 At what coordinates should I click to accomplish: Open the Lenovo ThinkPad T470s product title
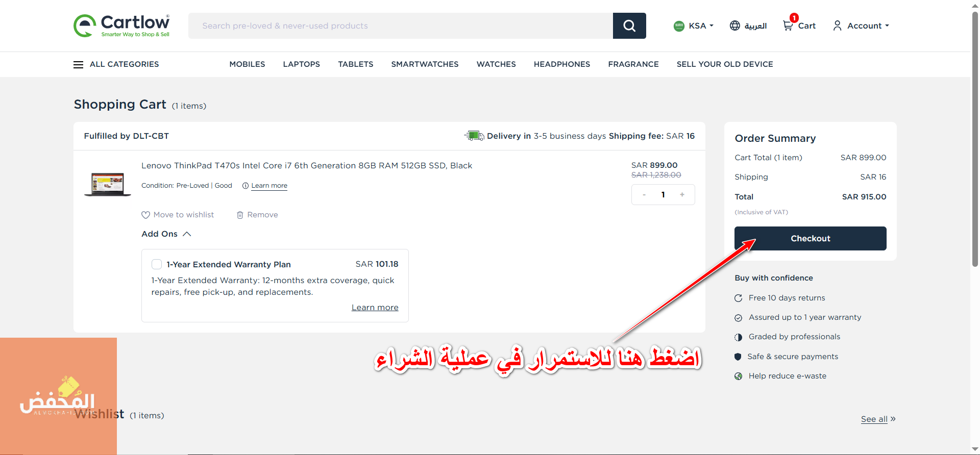tap(307, 166)
